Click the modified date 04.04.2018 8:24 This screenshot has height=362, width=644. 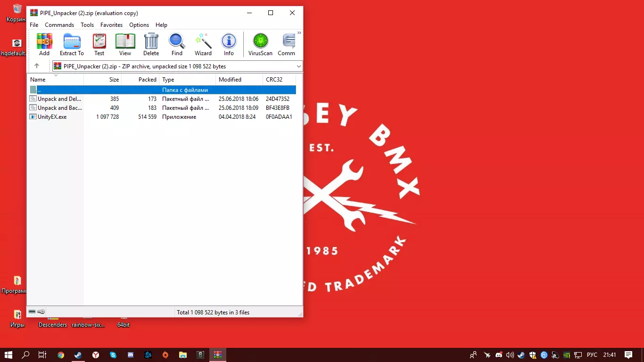click(x=237, y=117)
